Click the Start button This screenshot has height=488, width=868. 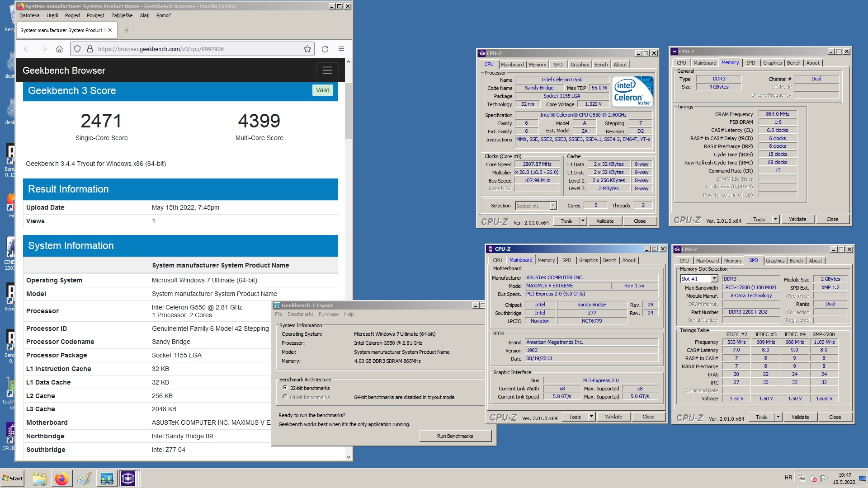tap(13, 479)
